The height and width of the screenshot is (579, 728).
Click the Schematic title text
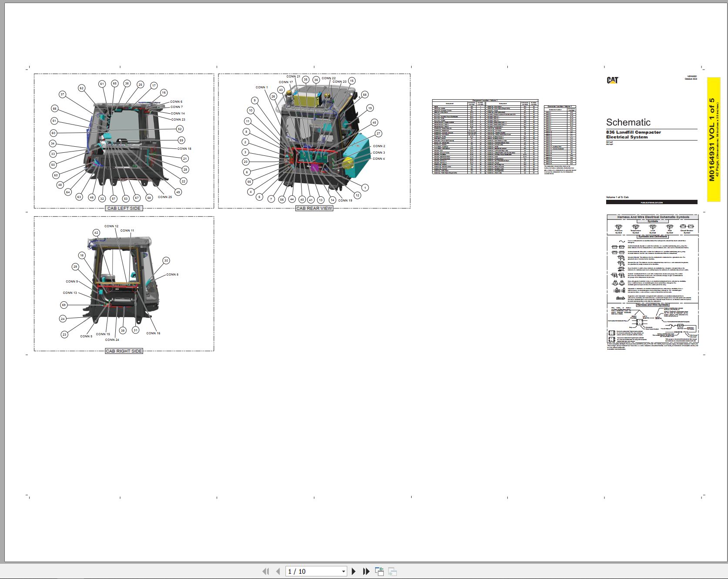pyautogui.click(x=628, y=122)
